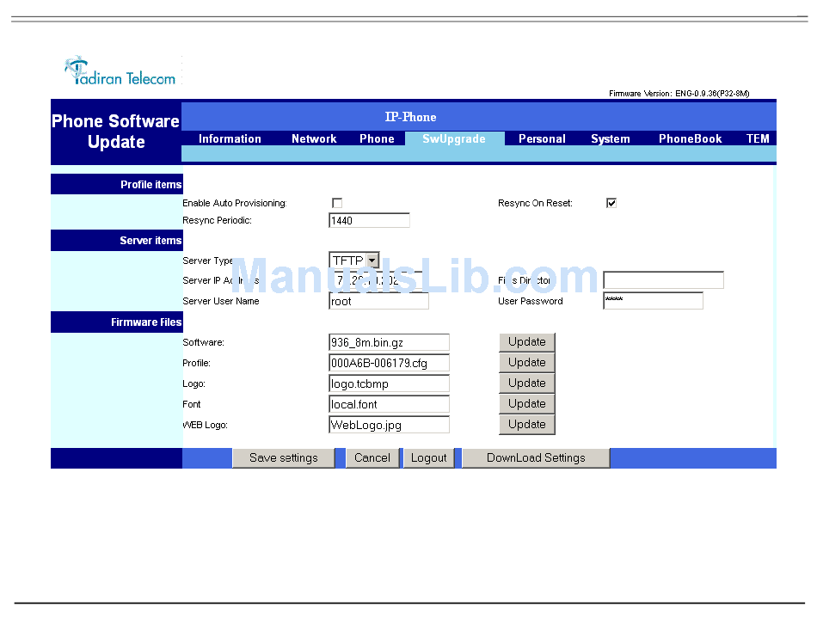
Task: Click the Tadiran Telecom logo
Action: (120, 72)
